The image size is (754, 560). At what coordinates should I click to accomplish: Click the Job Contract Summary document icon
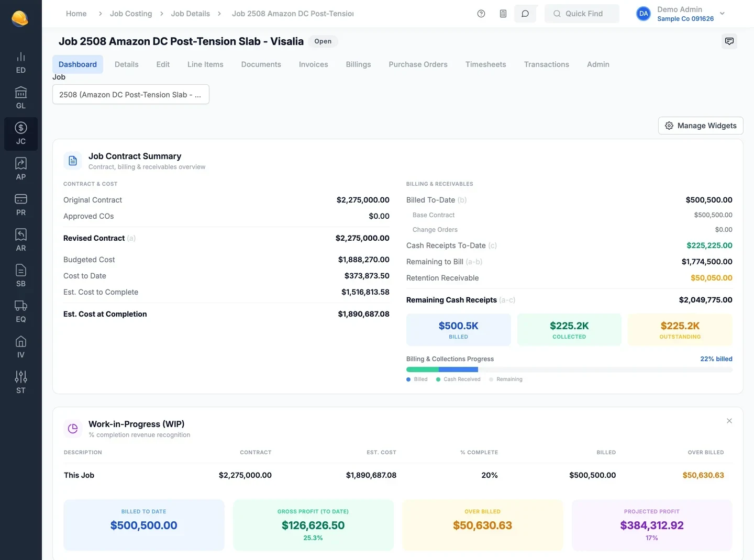click(73, 161)
